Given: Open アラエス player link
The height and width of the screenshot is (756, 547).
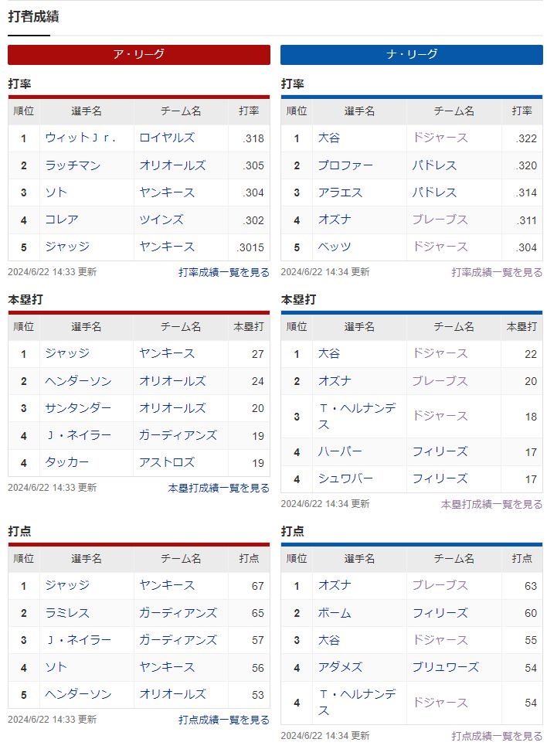Looking at the screenshot, I should pyautogui.click(x=340, y=192).
